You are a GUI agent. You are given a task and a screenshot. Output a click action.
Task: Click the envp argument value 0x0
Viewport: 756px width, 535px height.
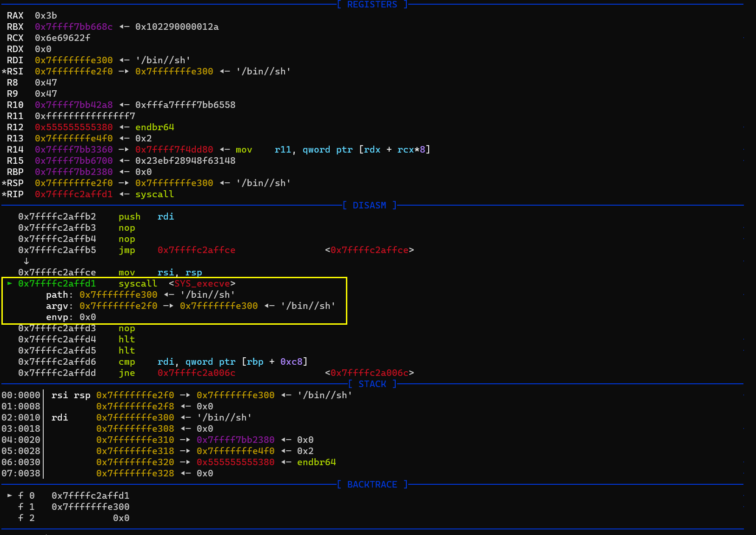87,317
